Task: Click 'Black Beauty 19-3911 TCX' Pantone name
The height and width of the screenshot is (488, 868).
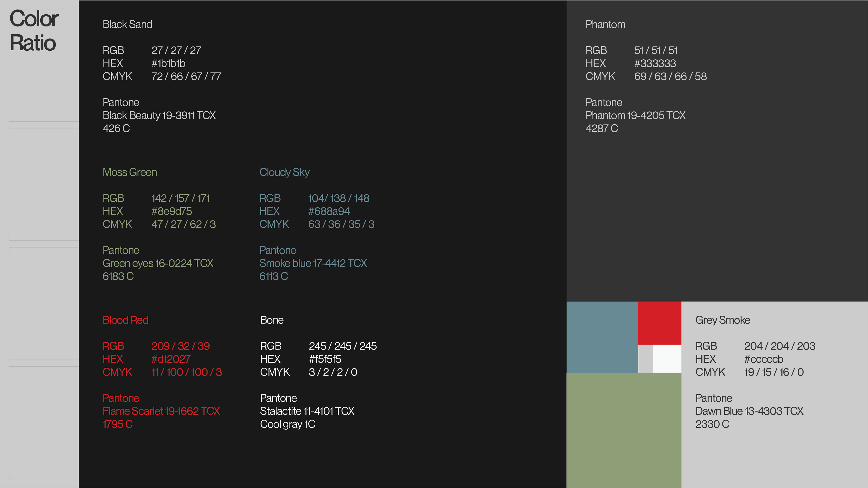Action: pos(159,115)
